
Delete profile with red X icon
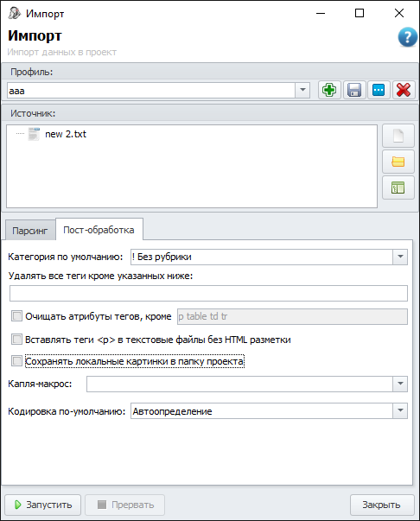click(x=404, y=90)
